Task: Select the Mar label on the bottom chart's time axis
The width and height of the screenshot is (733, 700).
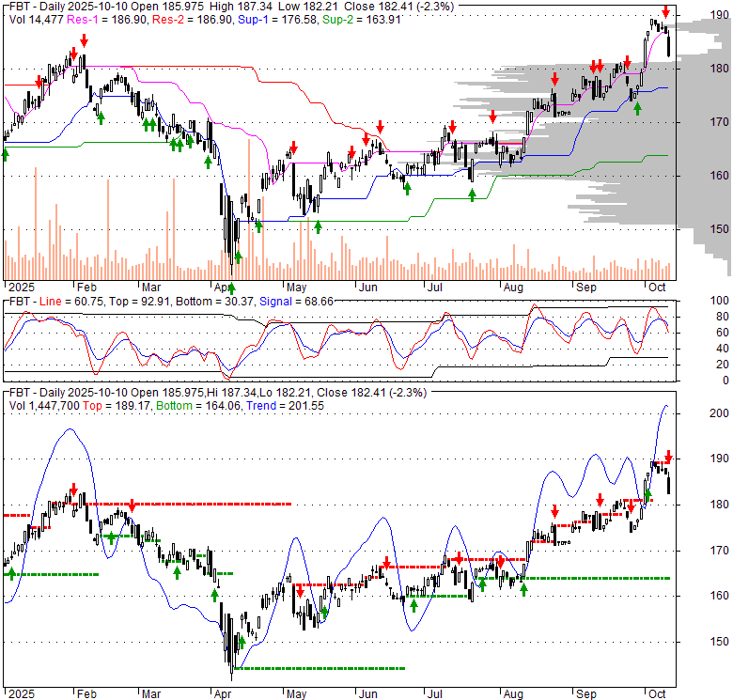Action: point(151,694)
